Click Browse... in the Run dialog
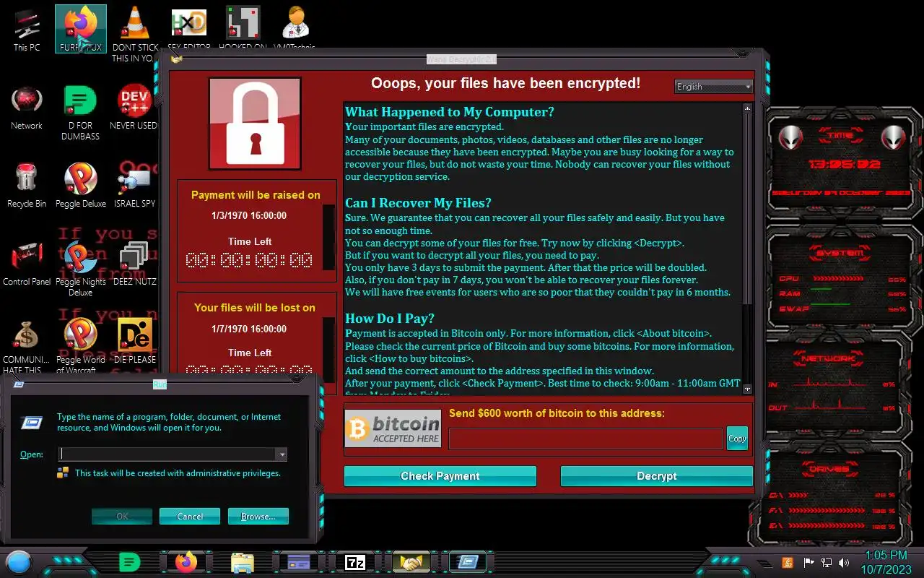Viewport: 924px width, 578px height. click(258, 516)
